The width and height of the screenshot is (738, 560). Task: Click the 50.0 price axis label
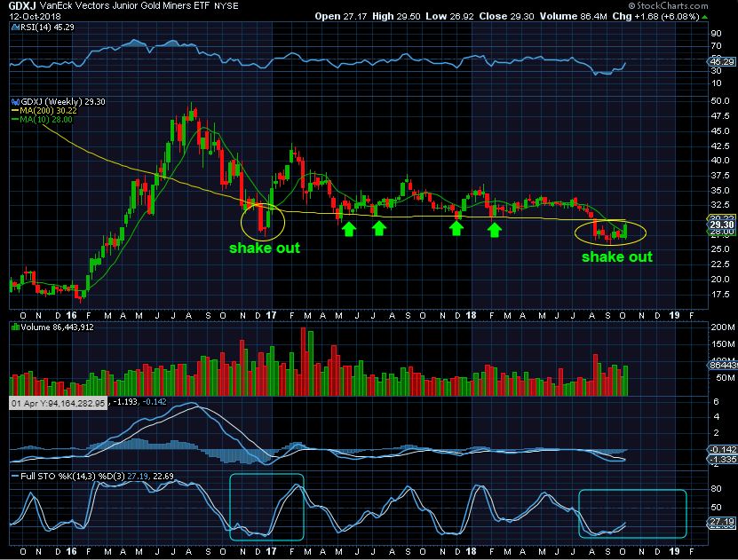720,101
